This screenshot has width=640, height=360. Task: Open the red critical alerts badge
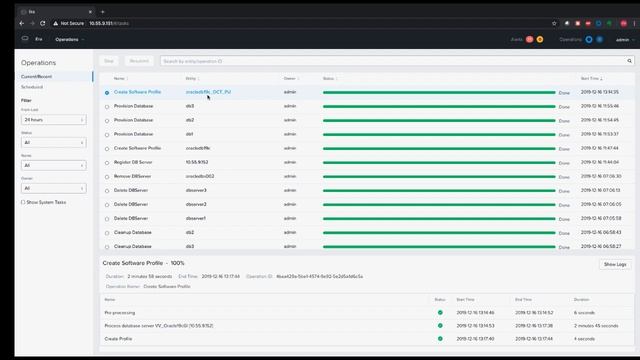pyautogui.click(x=529, y=39)
